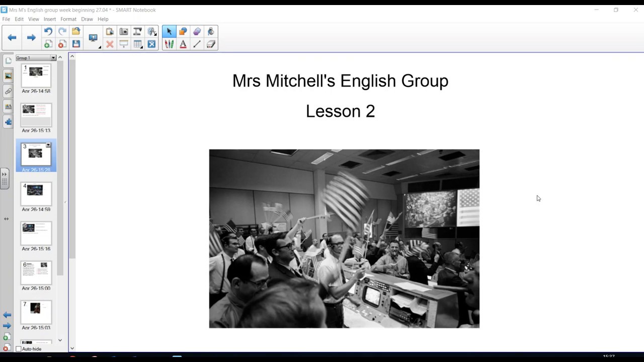
Task: Select page 5 thumbnail
Action: pyautogui.click(x=36, y=233)
